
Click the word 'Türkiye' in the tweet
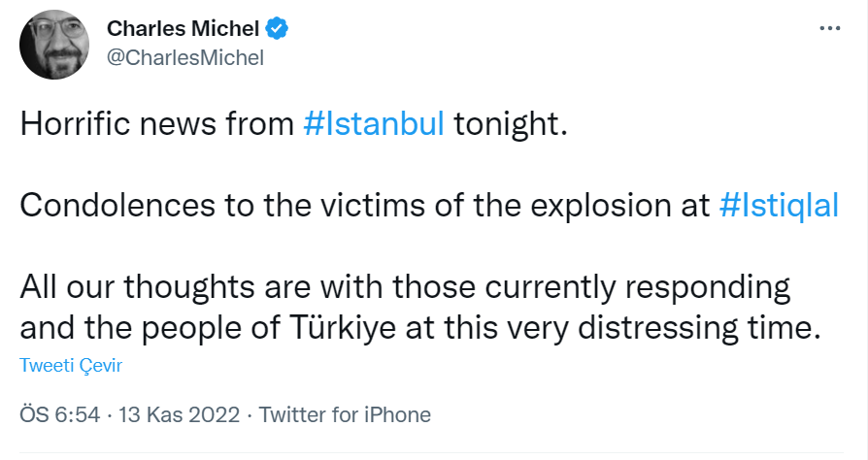tap(343, 328)
